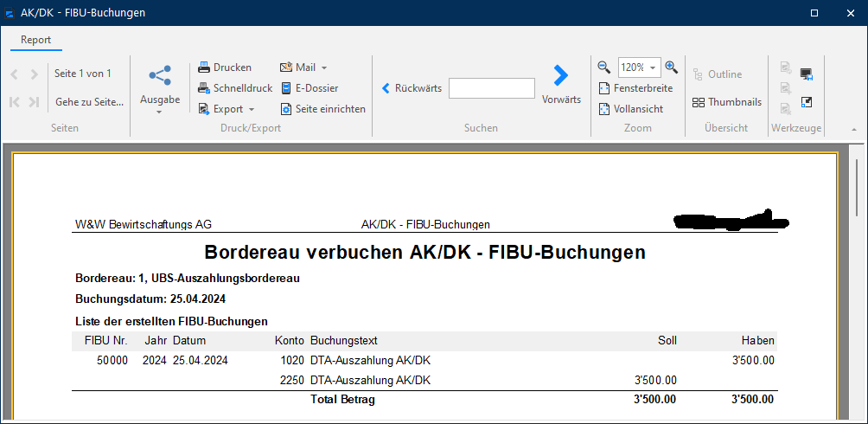Open the Export menu

[x=227, y=109]
